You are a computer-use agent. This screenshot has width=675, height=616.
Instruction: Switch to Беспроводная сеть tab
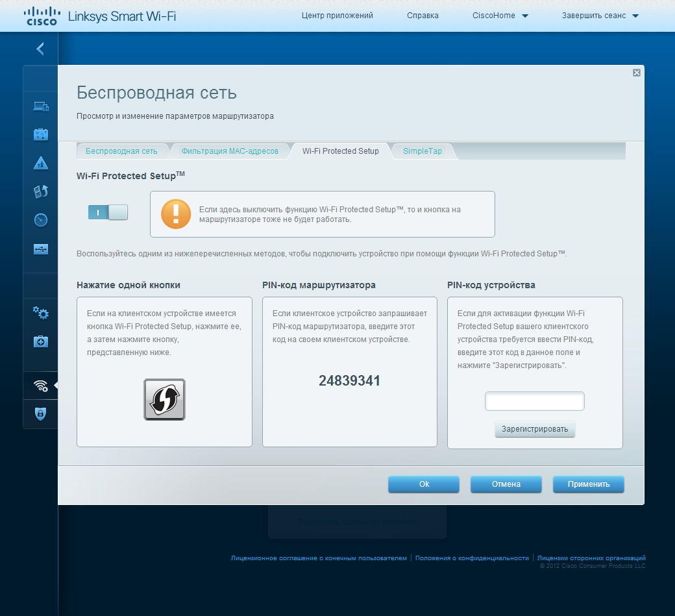tap(121, 151)
